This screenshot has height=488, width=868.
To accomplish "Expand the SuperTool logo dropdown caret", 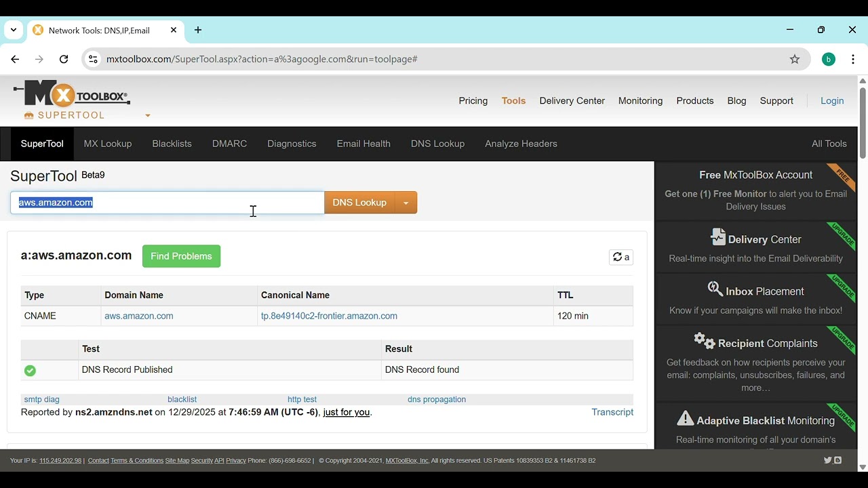I will [148, 116].
